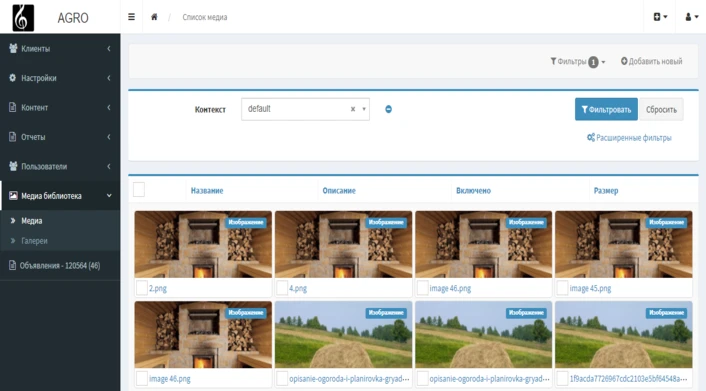Go to the home icon in breadcrumb
The height and width of the screenshot is (391, 706).
[x=154, y=17]
